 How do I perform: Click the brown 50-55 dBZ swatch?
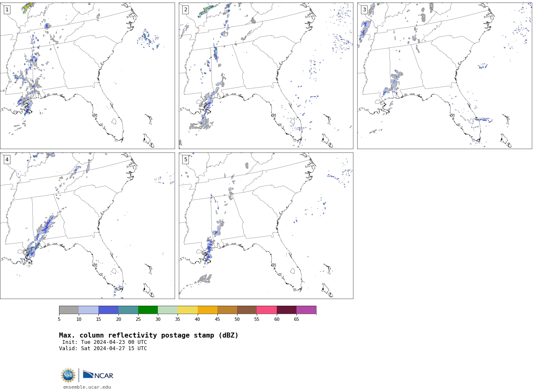[x=247, y=310]
